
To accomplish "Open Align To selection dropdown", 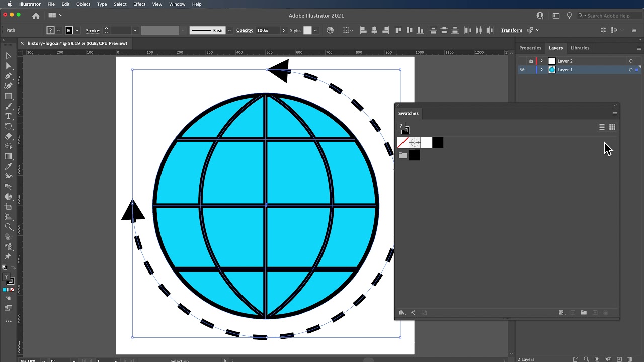I will pos(348,30).
